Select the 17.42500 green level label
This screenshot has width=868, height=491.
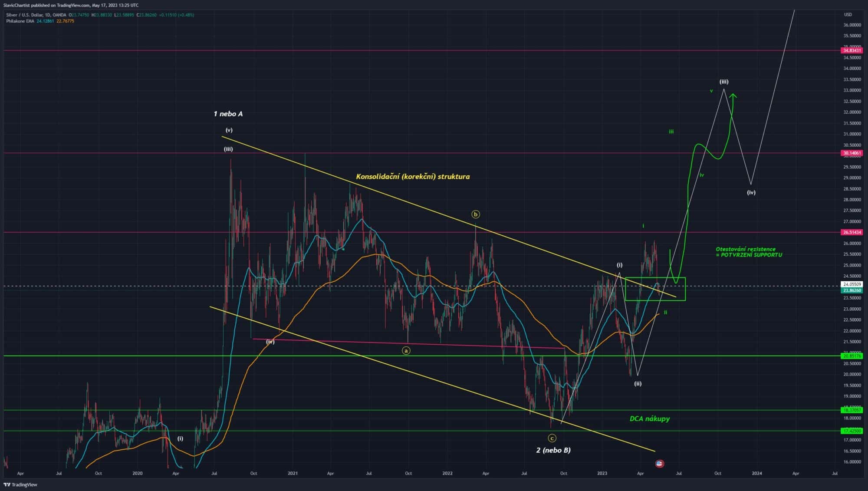[x=852, y=431]
